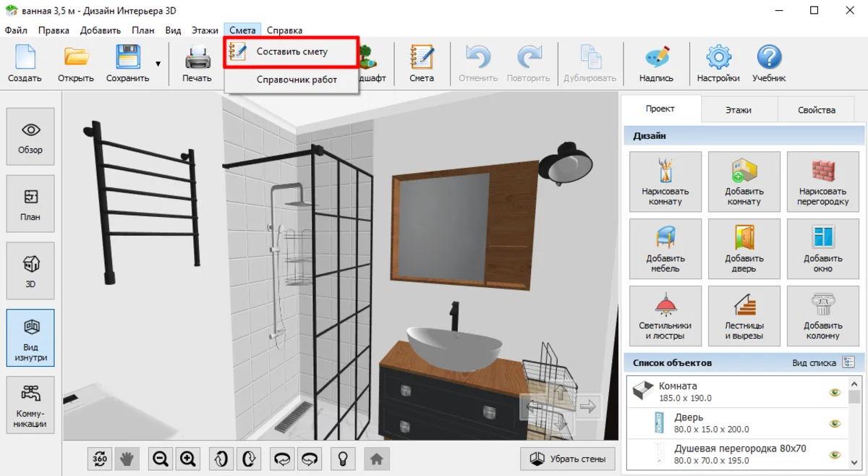The image size is (868, 476).
Task: Click the 360 degree view icon
Action: point(100,458)
